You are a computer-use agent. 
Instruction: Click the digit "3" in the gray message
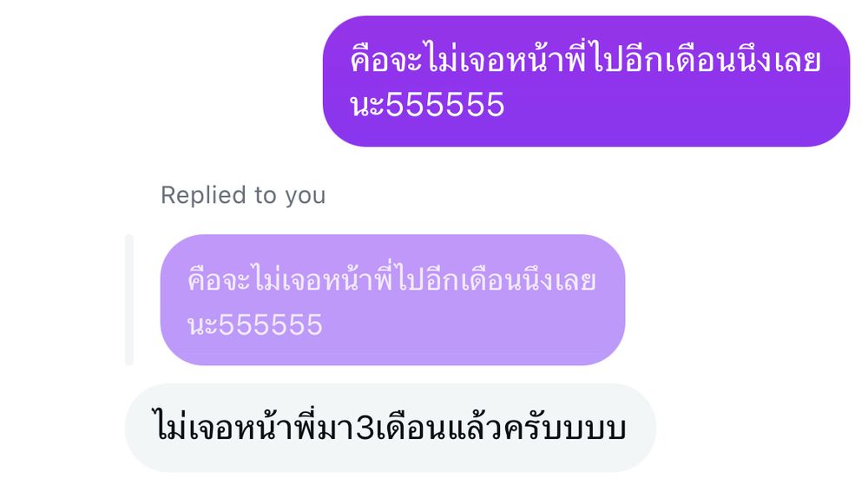(x=366, y=429)
